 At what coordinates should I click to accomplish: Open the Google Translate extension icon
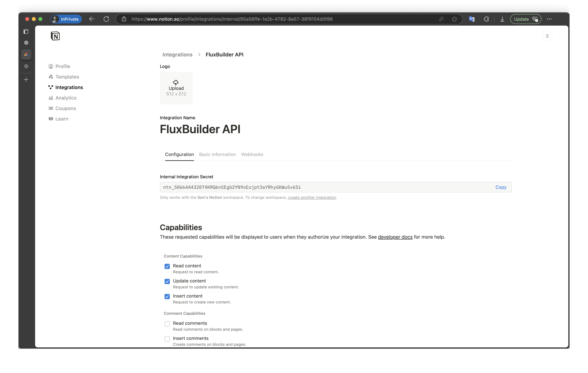(x=472, y=19)
